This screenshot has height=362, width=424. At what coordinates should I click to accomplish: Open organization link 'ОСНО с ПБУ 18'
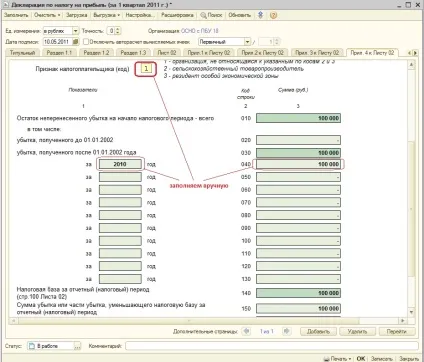[x=200, y=31]
